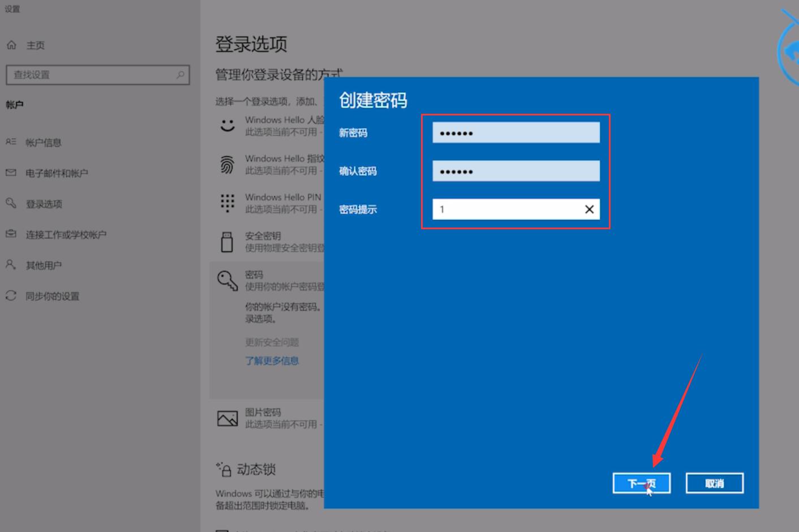Open 帐户信息 in the sidebar
Screen dimensions: 799x532
point(43,143)
